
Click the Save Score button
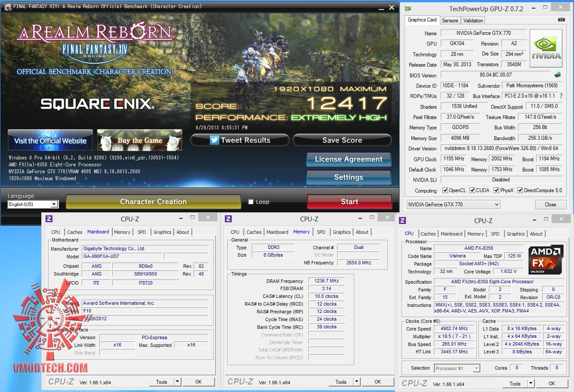(342, 140)
